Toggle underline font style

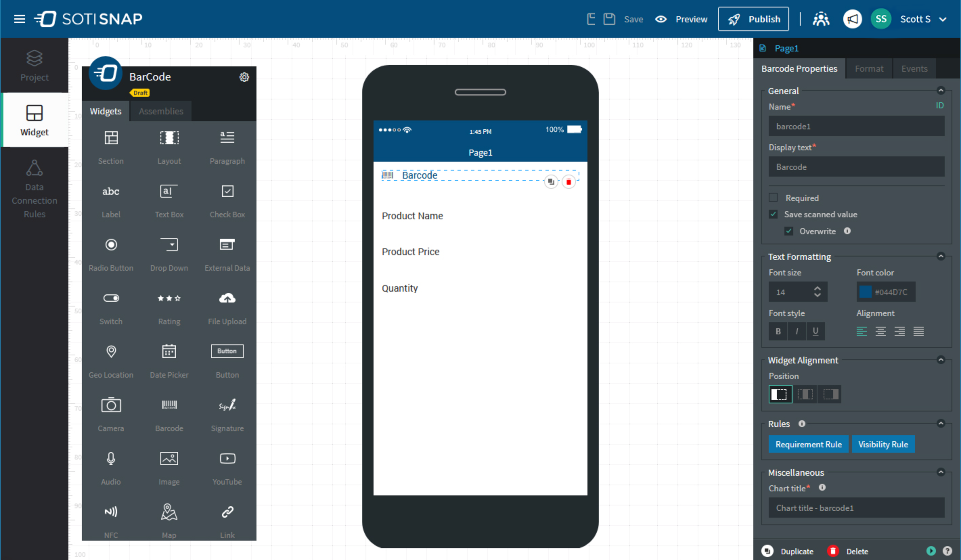pos(815,331)
